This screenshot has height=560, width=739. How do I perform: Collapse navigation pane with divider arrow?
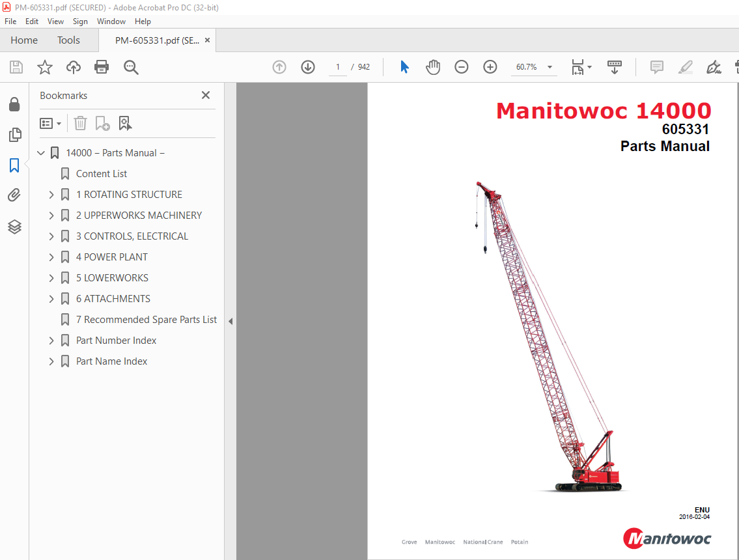[230, 321]
